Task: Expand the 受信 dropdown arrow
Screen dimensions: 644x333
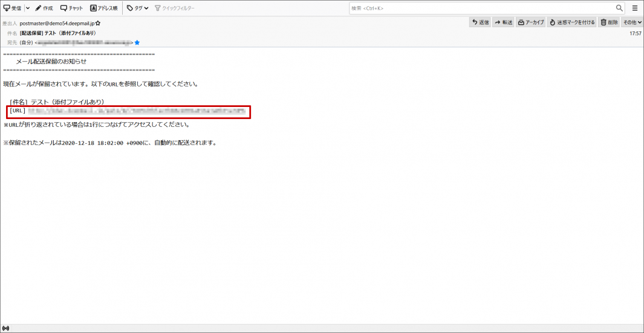Action: [28, 8]
